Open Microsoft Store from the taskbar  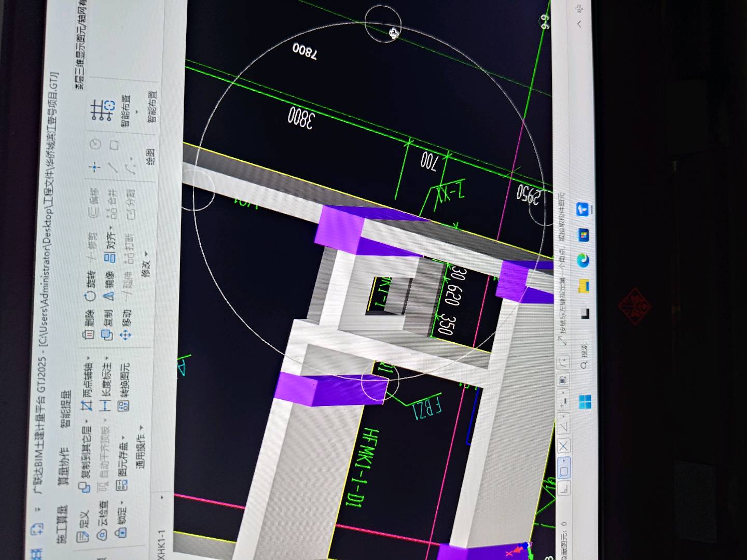tap(584, 234)
